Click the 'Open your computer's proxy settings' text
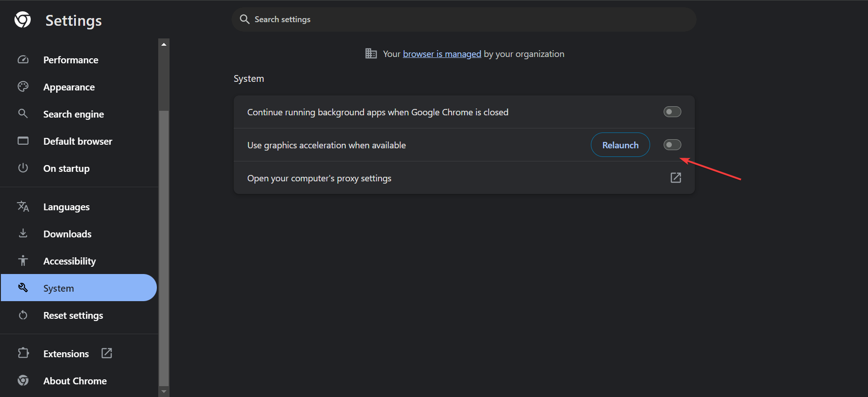This screenshot has height=397, width=868. point(319,178)
